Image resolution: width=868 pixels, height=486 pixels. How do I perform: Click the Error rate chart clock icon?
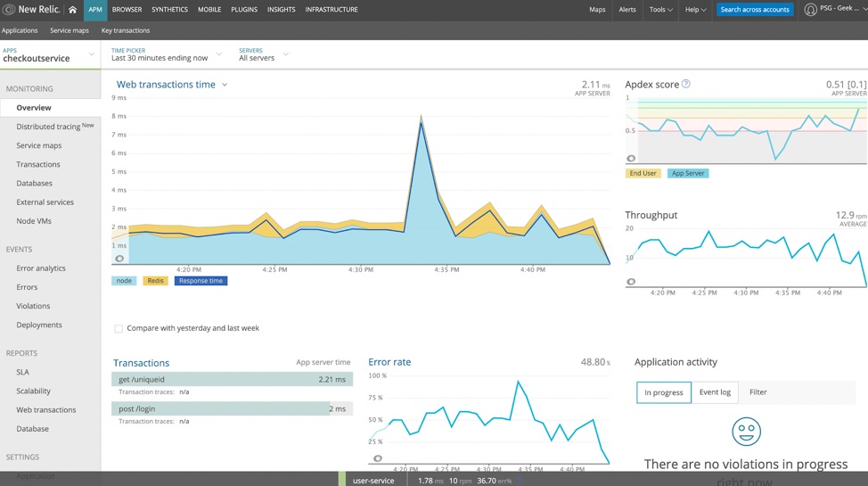378,458
